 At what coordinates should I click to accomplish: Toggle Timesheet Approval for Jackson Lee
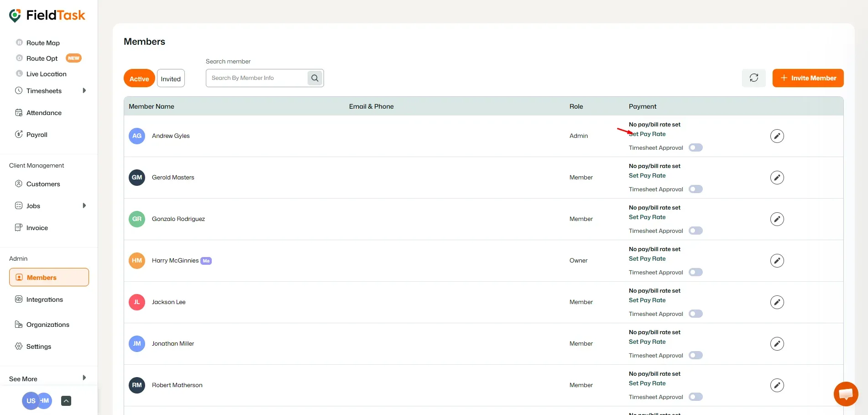[695, 314]
